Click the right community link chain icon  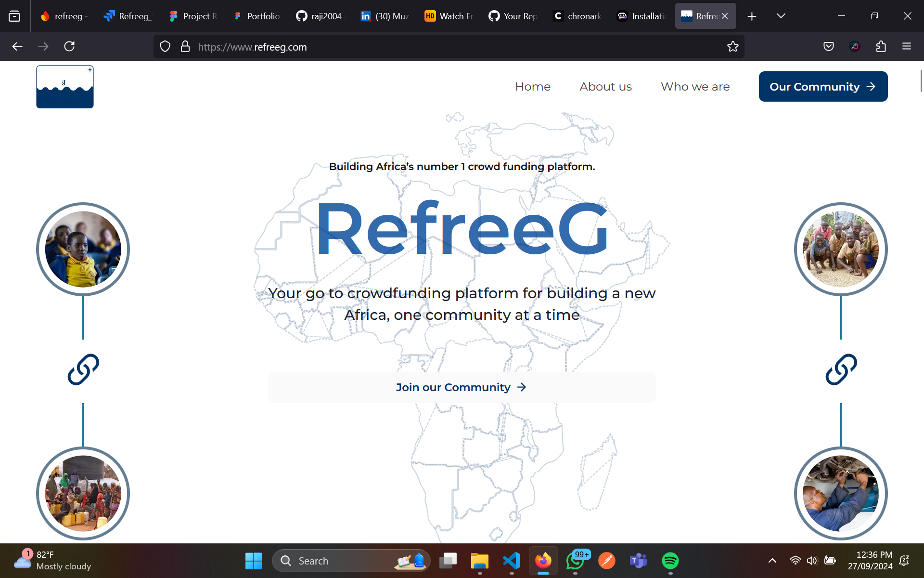click(841, 370)
